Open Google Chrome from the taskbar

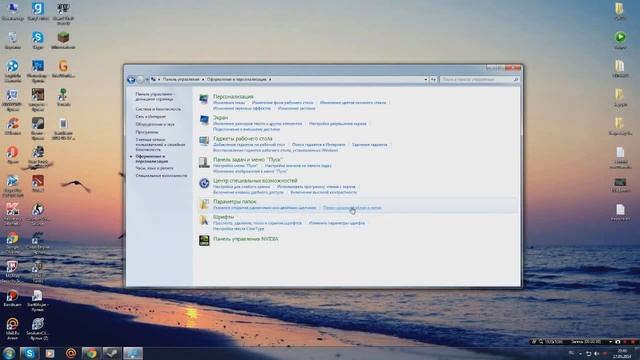point(91,353)
